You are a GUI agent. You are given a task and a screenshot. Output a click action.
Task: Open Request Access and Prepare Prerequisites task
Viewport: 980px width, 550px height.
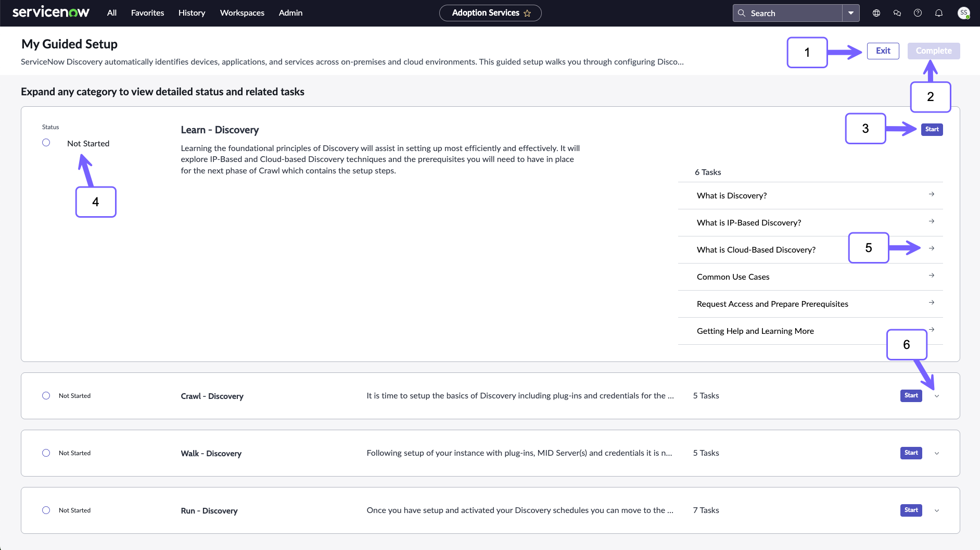coord(810,304)
